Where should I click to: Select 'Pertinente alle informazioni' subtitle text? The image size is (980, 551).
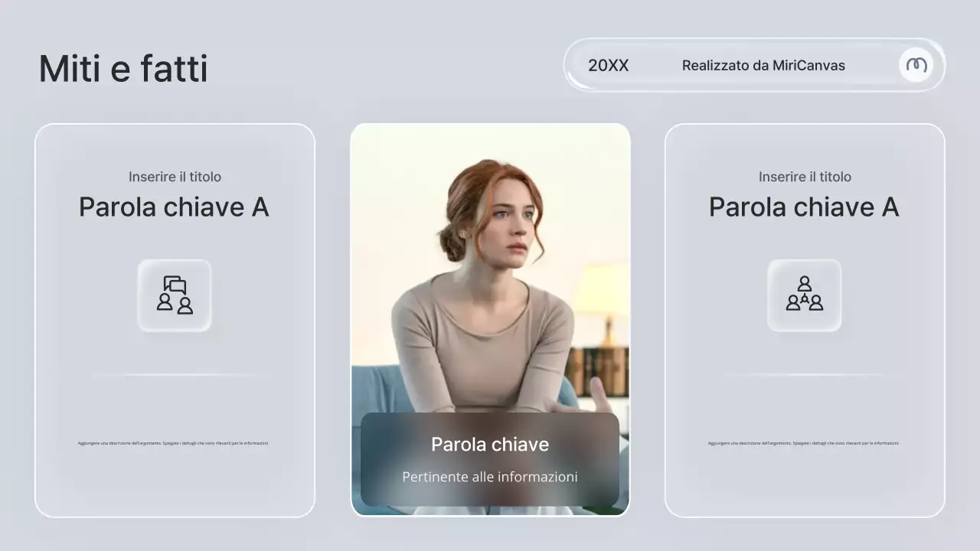pyautogui.click(x=490, y=477)
